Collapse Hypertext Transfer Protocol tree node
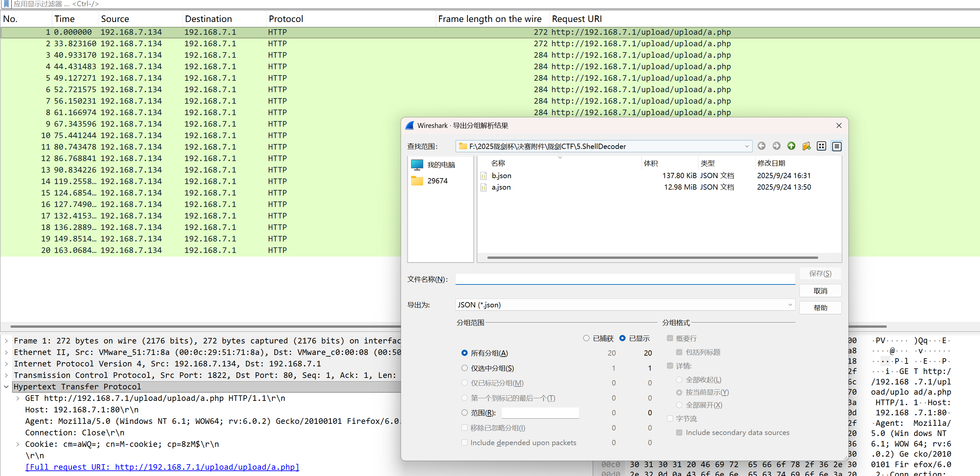Screen dimensions: 980x476 (7, 387)
